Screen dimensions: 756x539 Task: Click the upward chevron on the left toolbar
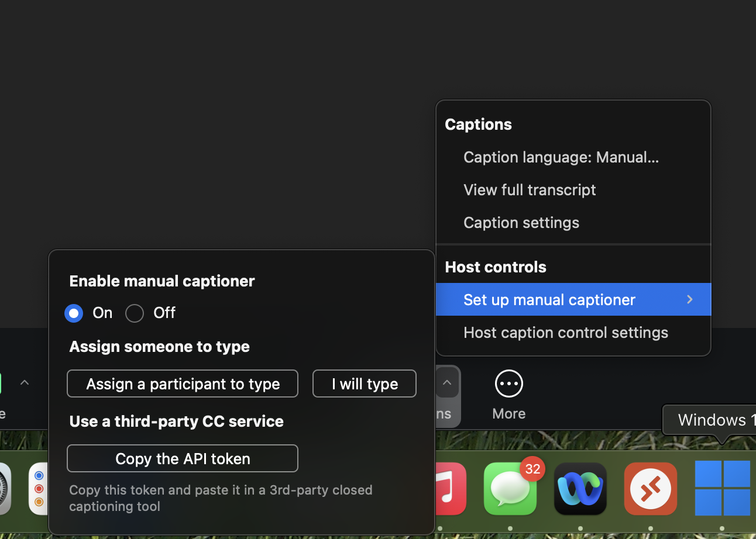(x=25, y=382)
